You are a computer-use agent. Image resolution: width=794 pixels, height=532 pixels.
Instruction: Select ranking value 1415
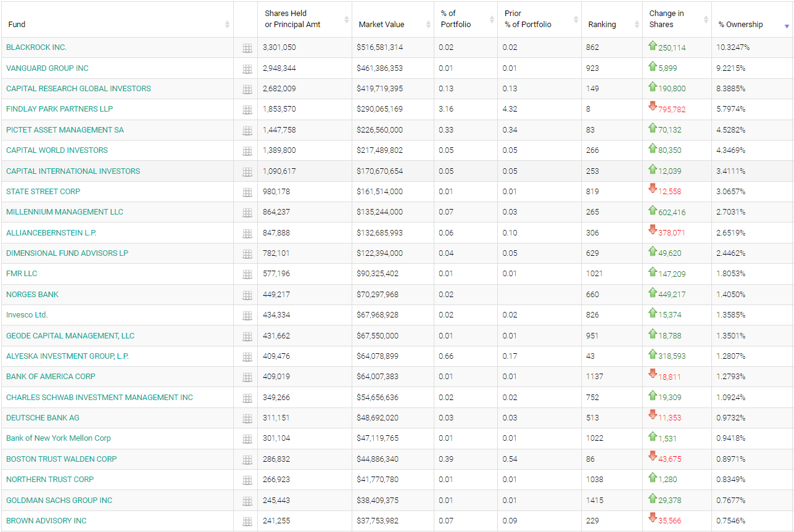pyautogui.click(x=595, y=500)
